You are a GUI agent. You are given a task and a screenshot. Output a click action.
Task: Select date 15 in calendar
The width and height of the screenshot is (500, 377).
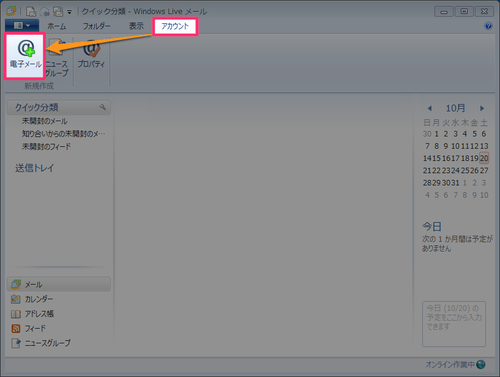pos(436,158)
